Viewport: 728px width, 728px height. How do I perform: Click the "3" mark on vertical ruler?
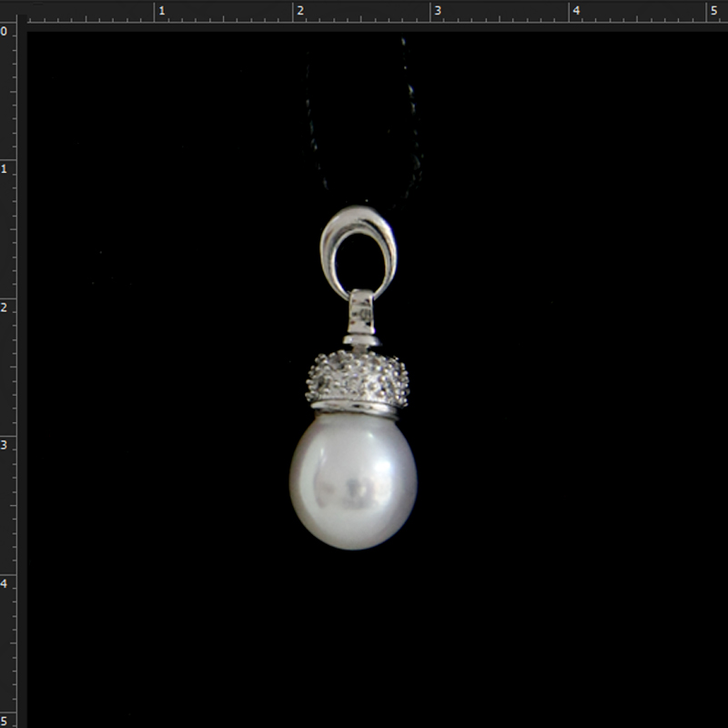pos(5,445)
